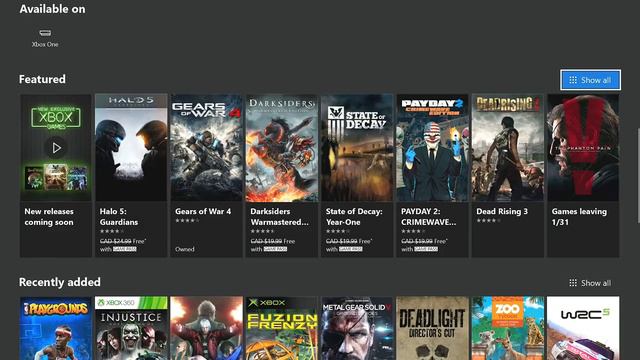The width and height of the screenshot is (640, 360).
Task: Open Metal Gear Solid V tile in Recently added
Action: (357, 328)
